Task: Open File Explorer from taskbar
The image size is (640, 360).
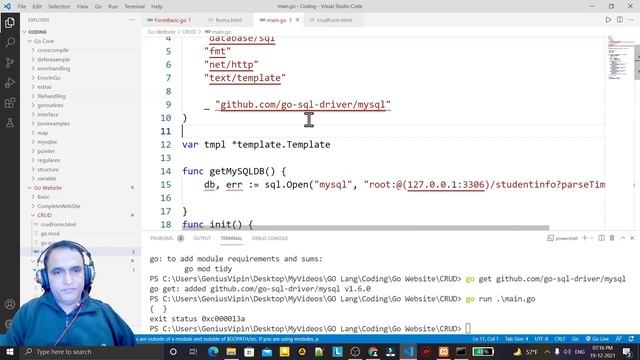Action: [x=231, y=351]
